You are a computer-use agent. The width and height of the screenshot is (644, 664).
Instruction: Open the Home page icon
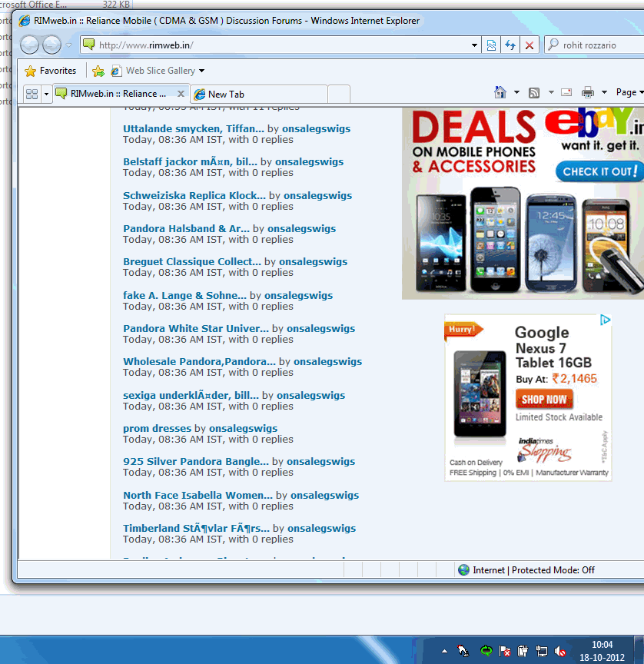pyautogui.click(x=500, y=93)
